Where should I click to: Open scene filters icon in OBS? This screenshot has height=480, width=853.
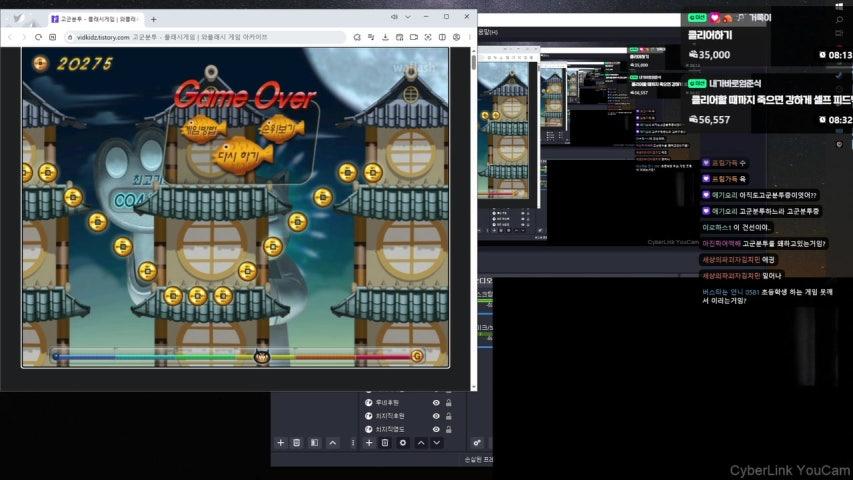[x=314, y=443]
